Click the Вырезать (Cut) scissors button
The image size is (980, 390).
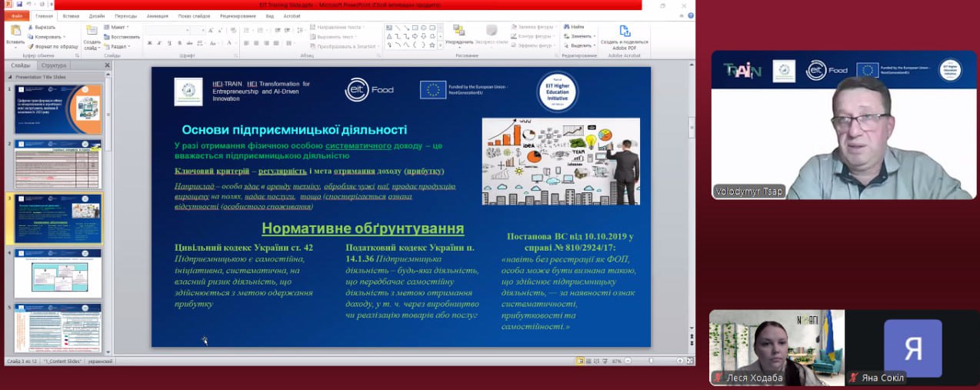click(42, 27)
